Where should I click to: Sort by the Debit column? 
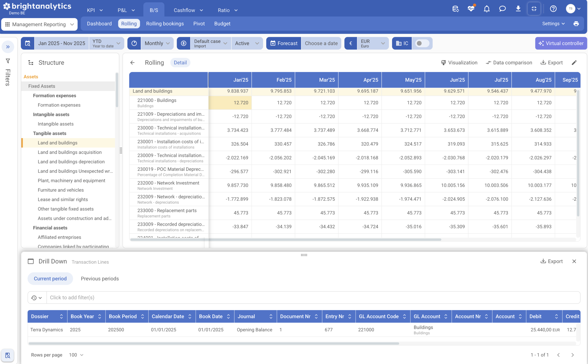[557, 316]
